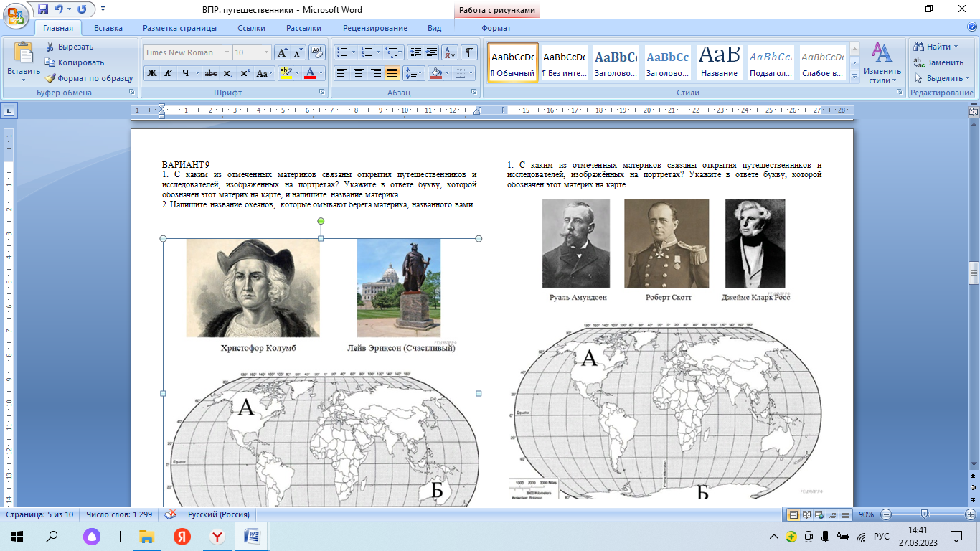The height and width of the screenshot is (551, 980).
Task: Open Найти search dropdown
Action: point(937,47)
